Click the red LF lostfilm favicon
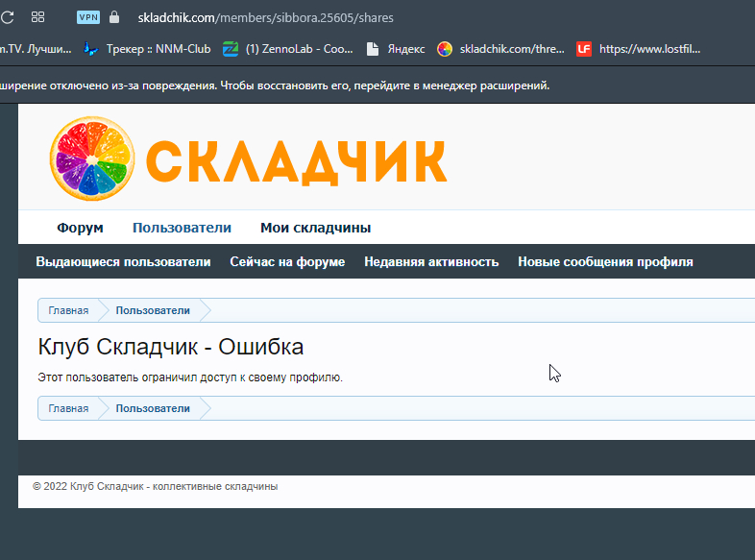The height and width of the screenshot is (560, 755). 584,49
